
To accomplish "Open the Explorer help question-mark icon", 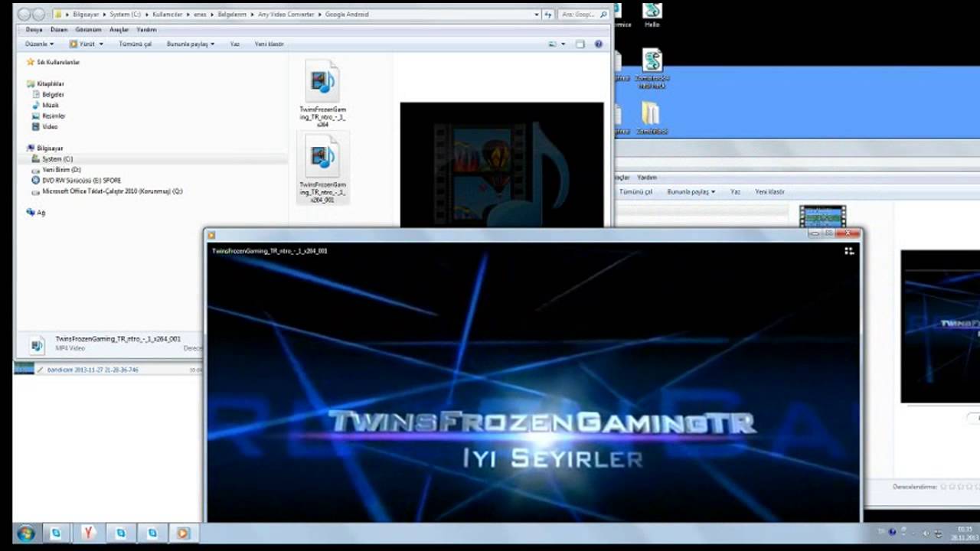I will tap(599, 44).
